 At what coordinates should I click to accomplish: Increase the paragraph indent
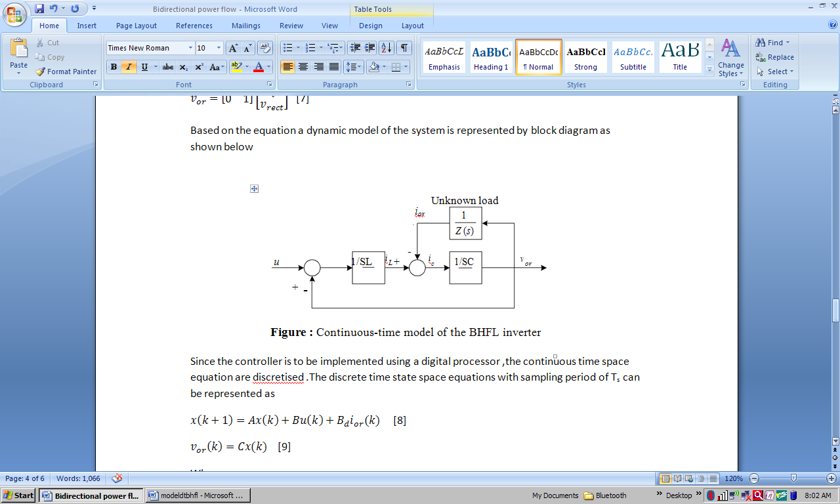(x=370, y=48)
